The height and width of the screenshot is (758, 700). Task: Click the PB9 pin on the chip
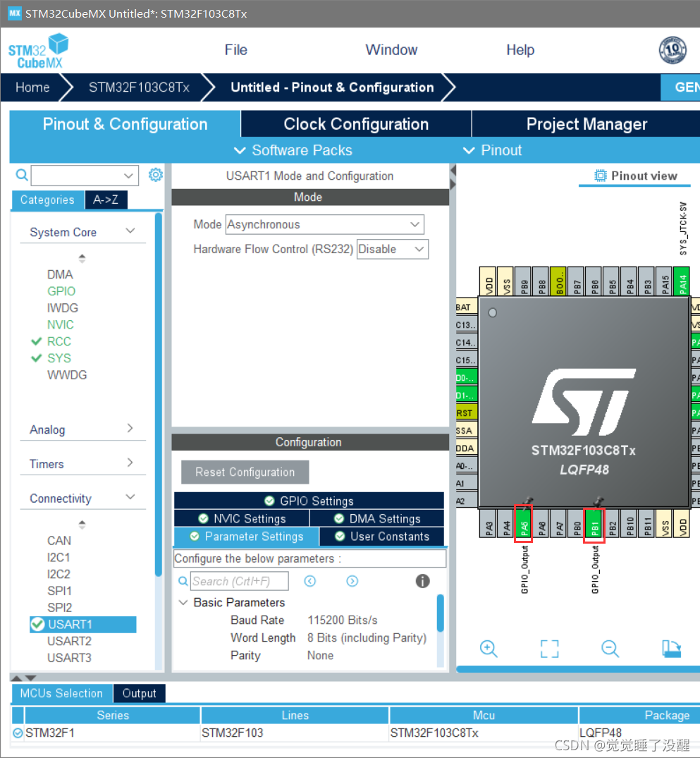(524, 281)
